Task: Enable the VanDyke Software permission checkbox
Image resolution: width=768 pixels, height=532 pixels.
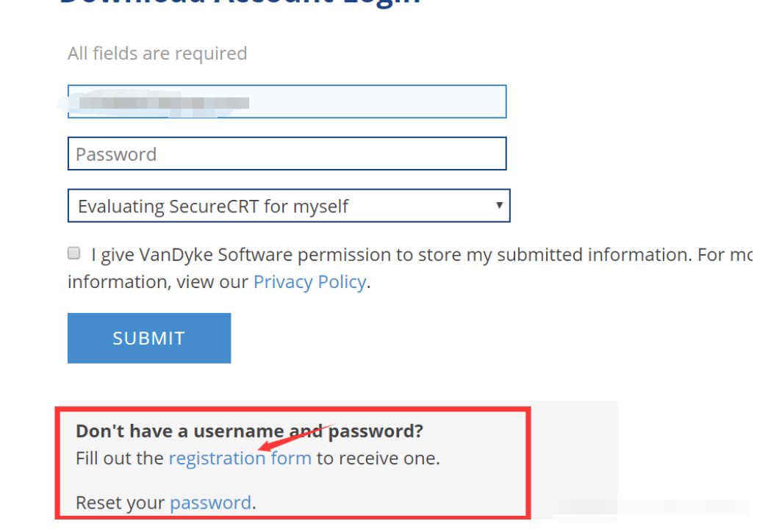Action: pyautogui.click(x=74, y=254)
